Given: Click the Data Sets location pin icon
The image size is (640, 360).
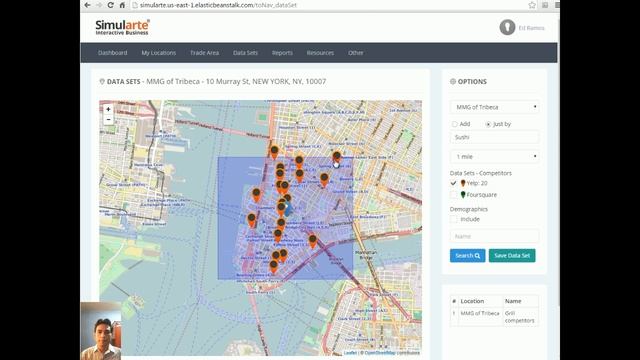Looking at the screenshot, I should tap(102, 82).
